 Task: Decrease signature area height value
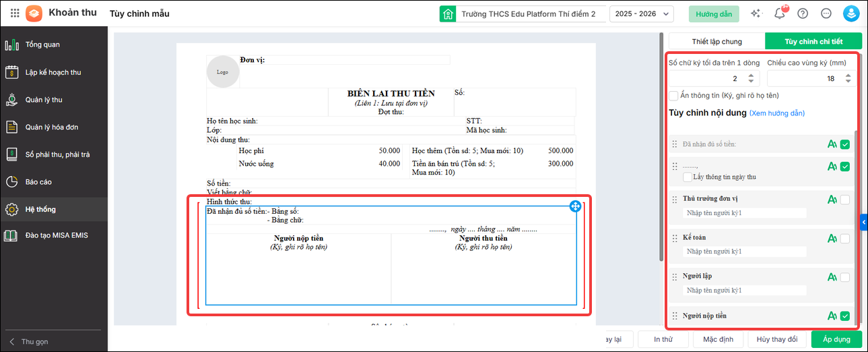point(848,82)
